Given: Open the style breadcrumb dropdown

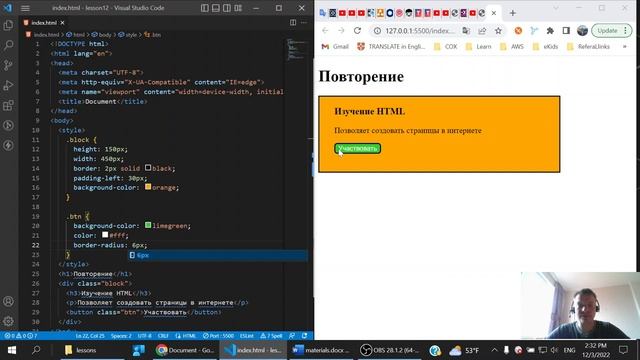Looking at the screenshot, I should tap(128, 35).
